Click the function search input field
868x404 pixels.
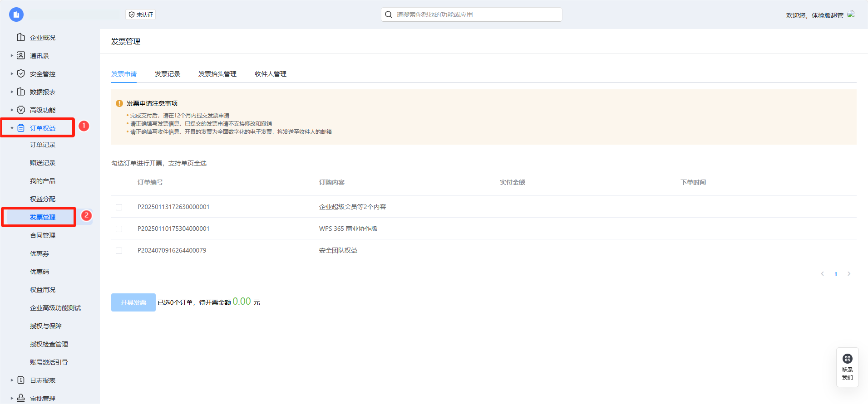[472, 15]
